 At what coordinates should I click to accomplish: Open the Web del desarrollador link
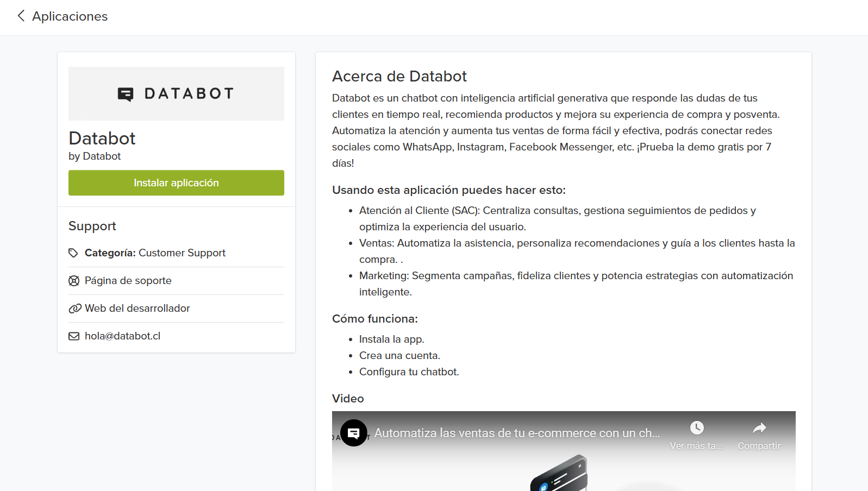138,308
